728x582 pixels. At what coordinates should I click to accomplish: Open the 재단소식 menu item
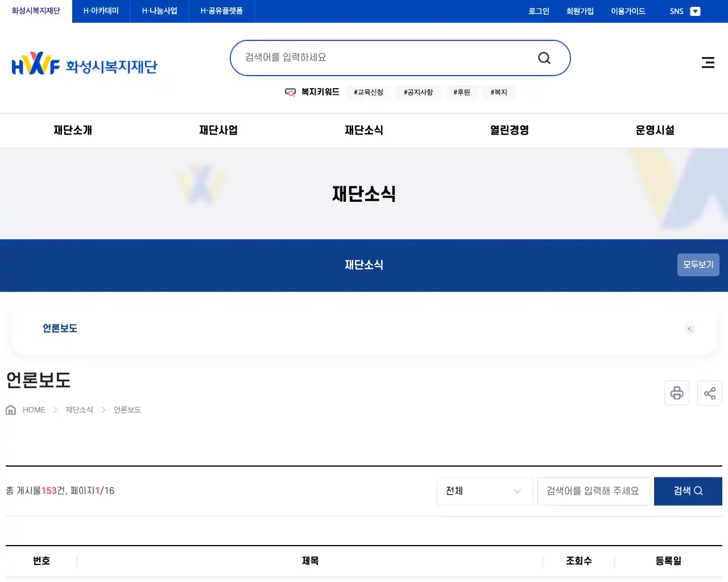[364, 130]
